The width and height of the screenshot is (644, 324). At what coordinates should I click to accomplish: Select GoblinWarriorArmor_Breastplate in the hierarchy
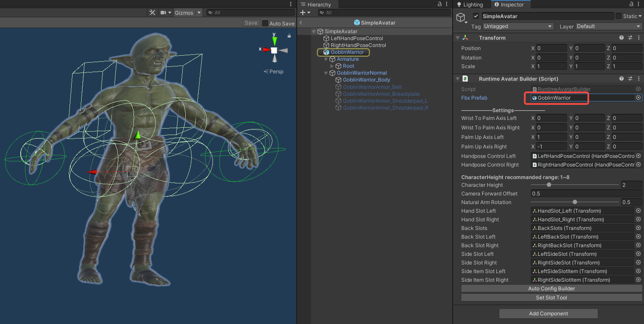[x=381, y=94]
